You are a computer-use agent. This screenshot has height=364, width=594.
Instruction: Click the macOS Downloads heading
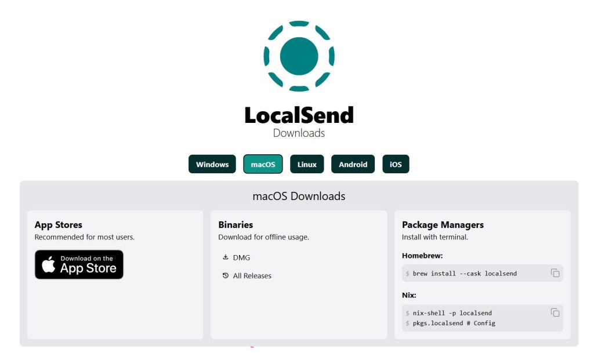click(299, 196)
